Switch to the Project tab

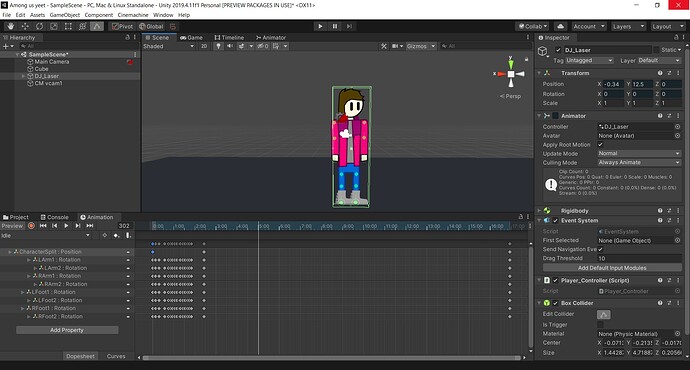click(16, 217)
